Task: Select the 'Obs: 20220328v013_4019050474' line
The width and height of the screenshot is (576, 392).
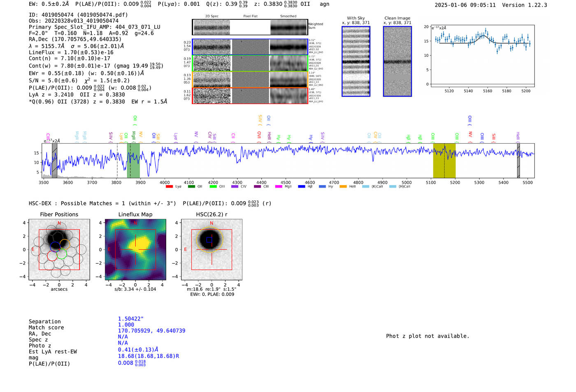Action: click(74, 21)
